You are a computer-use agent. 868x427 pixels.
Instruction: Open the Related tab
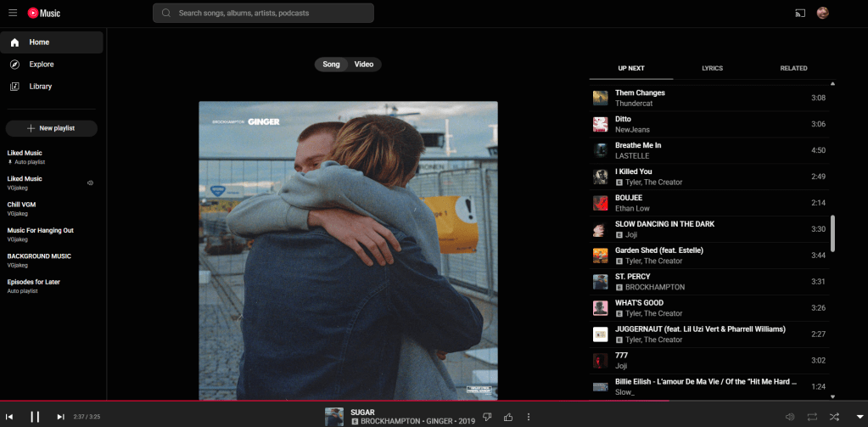(793, 68)
